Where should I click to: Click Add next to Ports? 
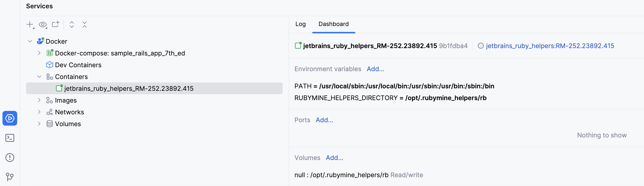click(x=324, y=120)
